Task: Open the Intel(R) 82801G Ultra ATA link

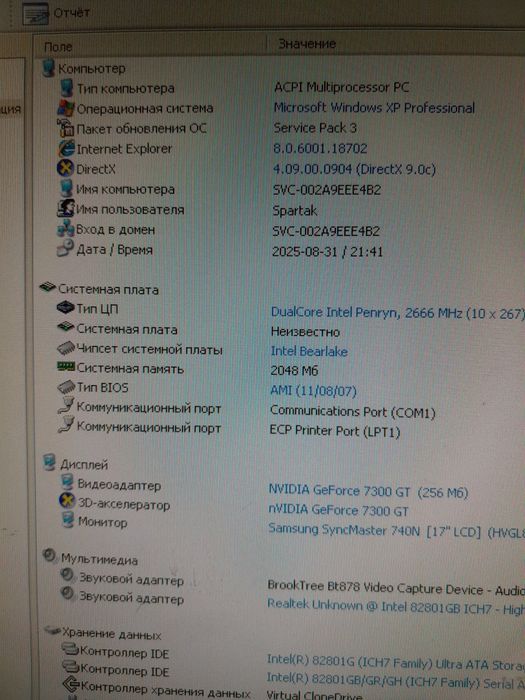Action: click(396, 661)
